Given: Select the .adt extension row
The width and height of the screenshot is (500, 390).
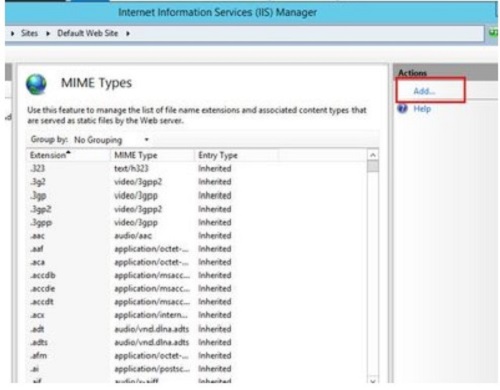Looking at the screenshot, I should pyautogui.click(x=197, y=329).
